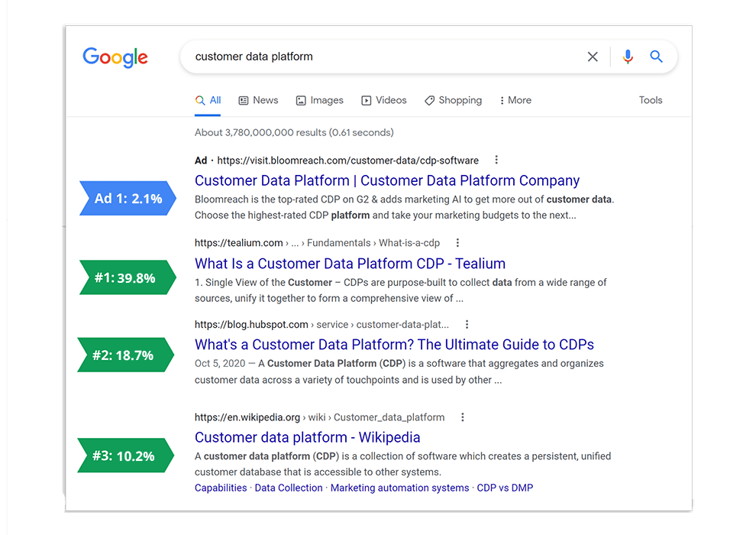Click the CDP vs DMP sitelink
This screenshot has height=535, width=756.
[x=505, y=488]
